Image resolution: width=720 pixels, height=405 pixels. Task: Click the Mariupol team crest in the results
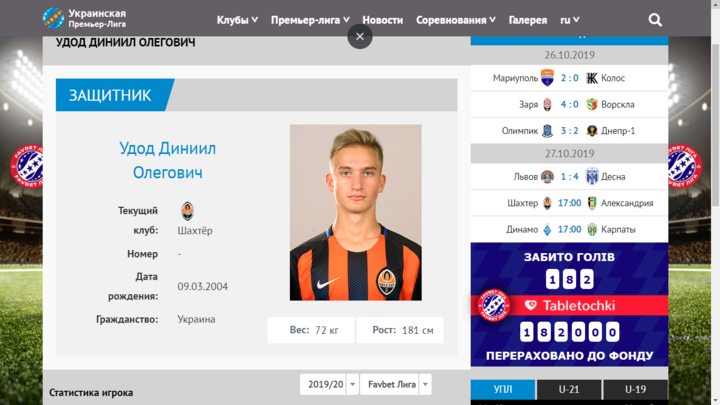pyautogui.click(x=547, y=78)
